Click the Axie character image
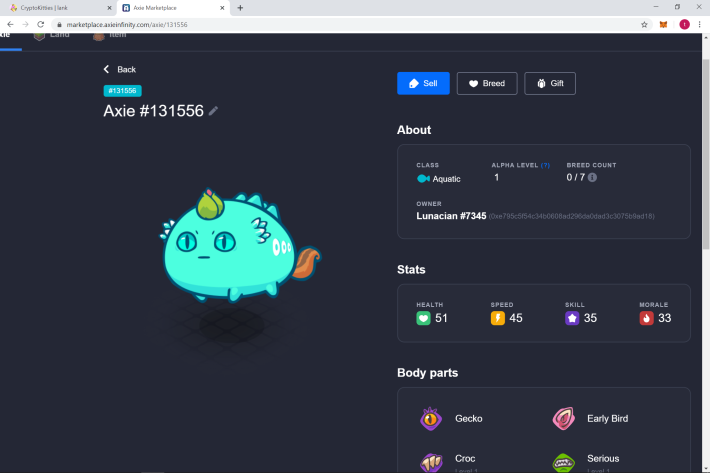 pos(240,245)
